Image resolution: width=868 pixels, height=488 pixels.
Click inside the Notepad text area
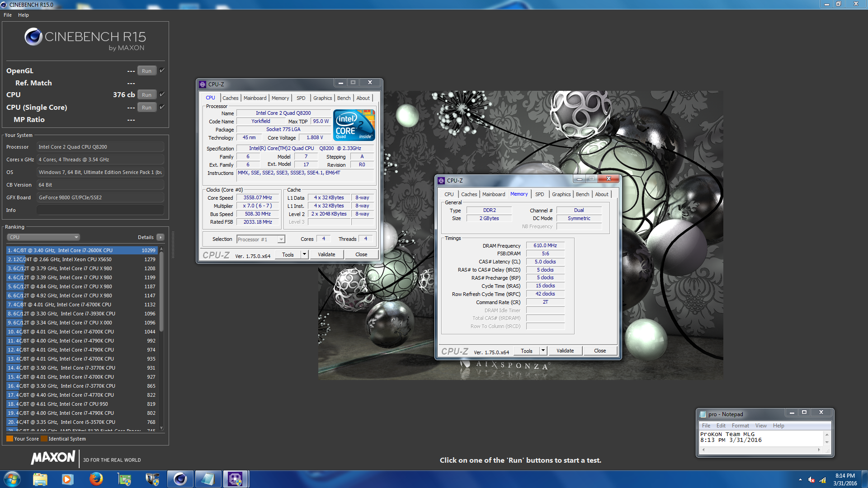click(761, 438)
